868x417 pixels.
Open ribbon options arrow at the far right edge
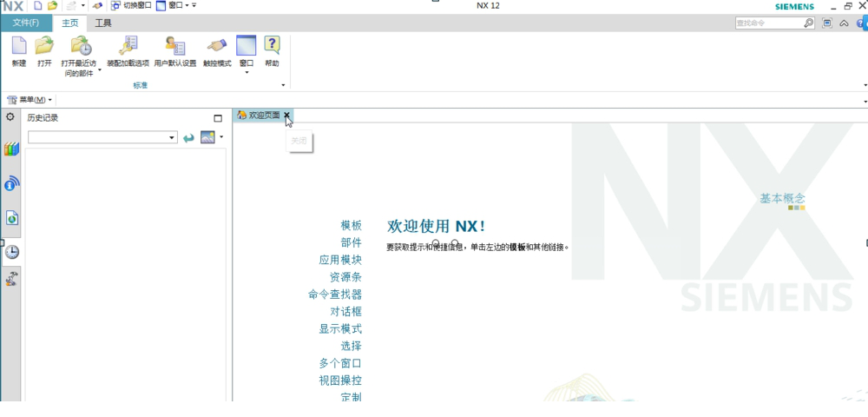click(x=865, y=85)
